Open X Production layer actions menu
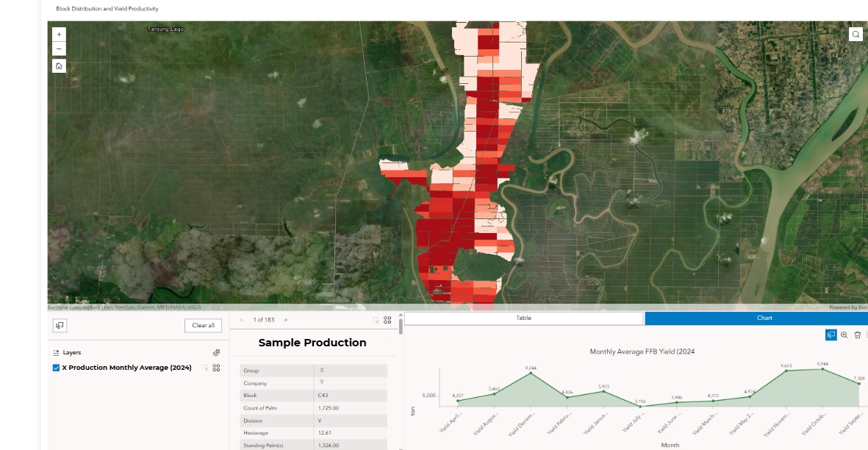The height and width of the screenshot is (450, 868). [x=217, y=368]
